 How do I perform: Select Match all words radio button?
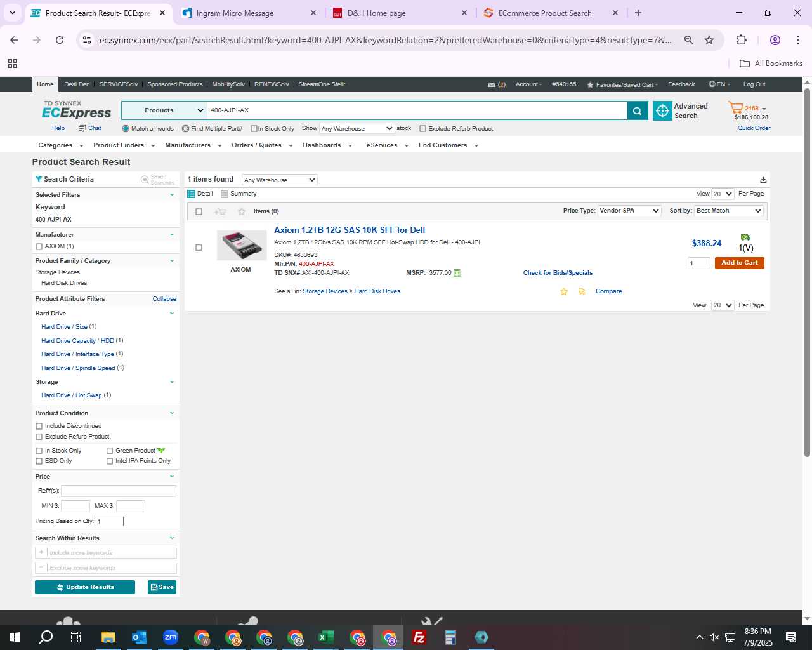coord(126,129)
